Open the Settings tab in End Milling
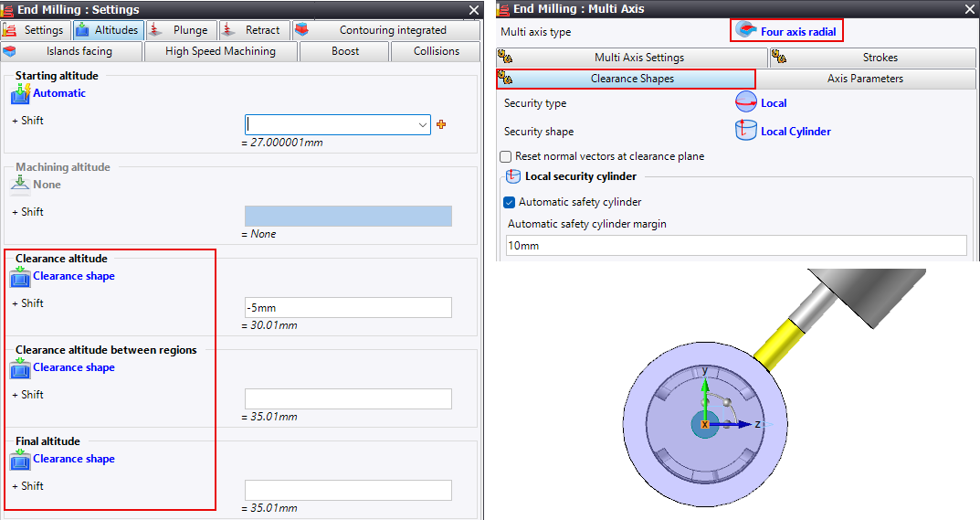Image resolution: width=980 pixels, height=520 pixels. [x=35, y=30]
